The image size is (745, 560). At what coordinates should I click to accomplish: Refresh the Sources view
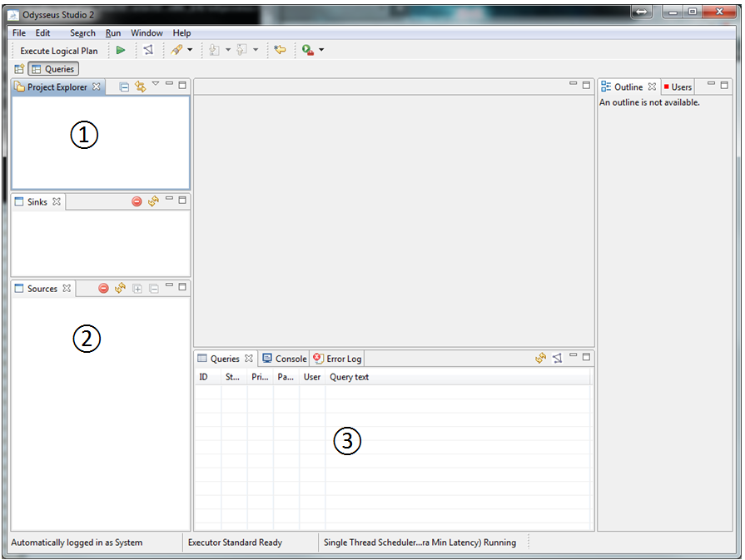pyautogui.click(x=120, y=289)
